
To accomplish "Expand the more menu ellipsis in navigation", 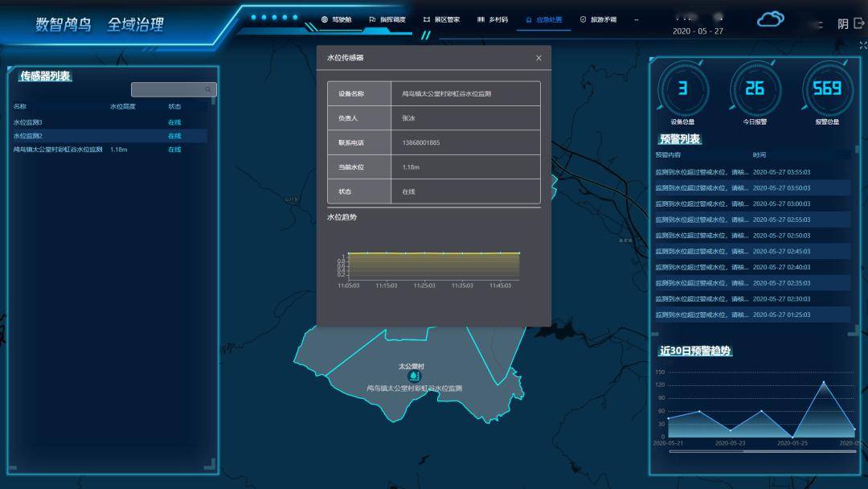I will 637,19.
